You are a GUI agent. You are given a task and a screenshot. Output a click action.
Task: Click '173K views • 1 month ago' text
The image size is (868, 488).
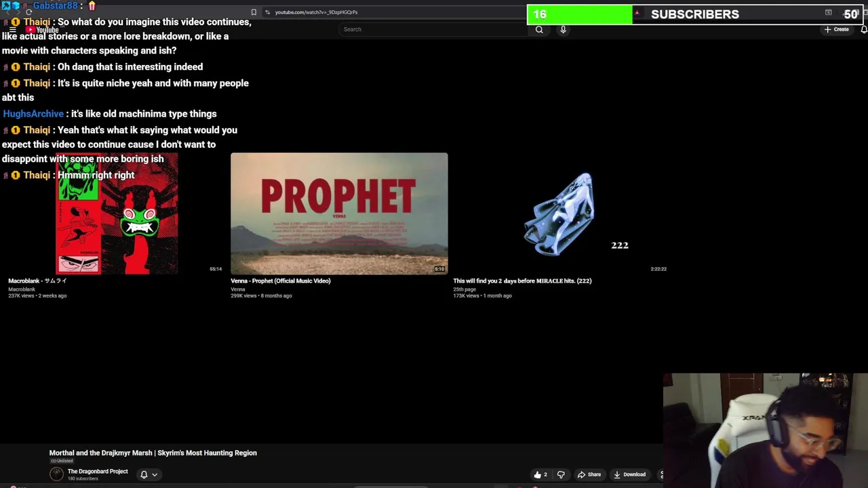(x=482, y=296)
